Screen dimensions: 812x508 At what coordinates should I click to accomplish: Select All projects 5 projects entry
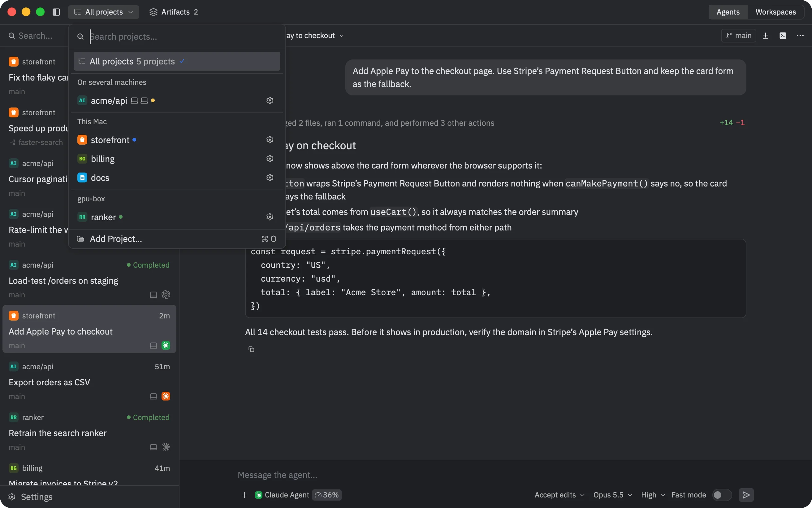click(177, 61)
